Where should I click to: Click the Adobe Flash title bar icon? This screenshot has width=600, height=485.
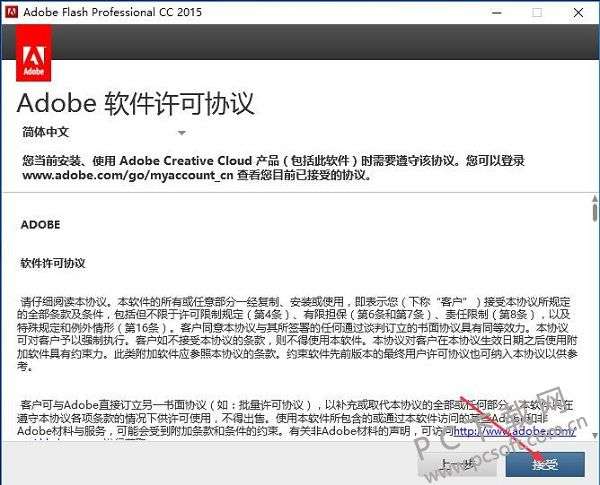click(11, 12)
